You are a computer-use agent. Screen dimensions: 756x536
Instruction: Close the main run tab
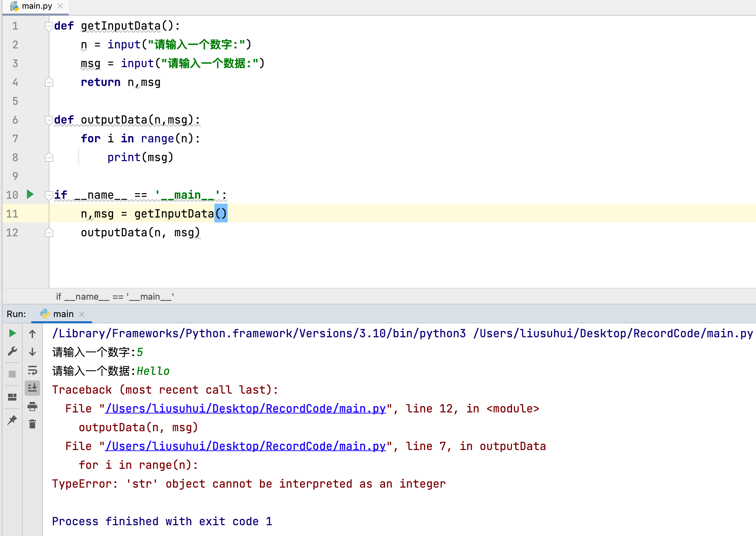click(x=82, y=314)
